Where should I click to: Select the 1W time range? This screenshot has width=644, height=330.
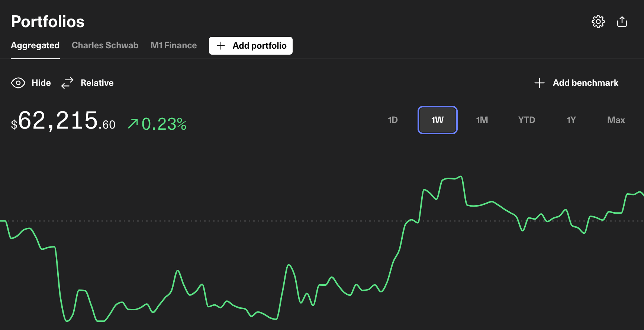pyautogui.click(x=437, y=120)
